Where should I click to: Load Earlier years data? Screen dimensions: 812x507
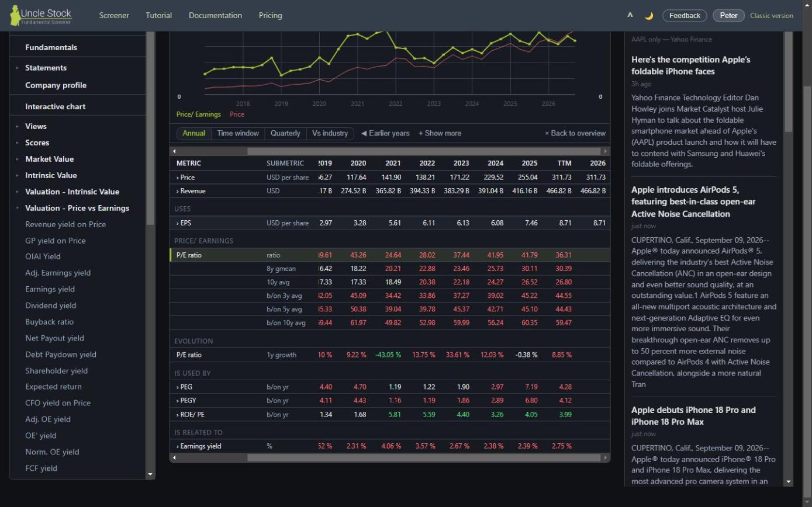pos(385,133)
